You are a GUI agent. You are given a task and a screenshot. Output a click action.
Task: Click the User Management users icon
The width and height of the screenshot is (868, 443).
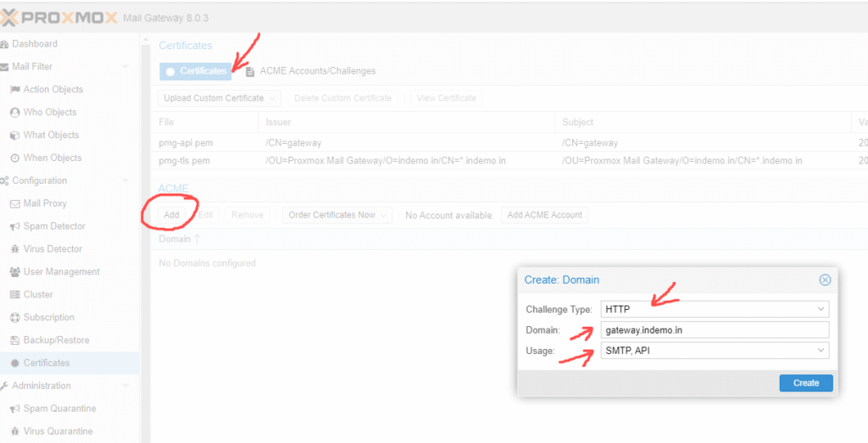pos(15,272)
